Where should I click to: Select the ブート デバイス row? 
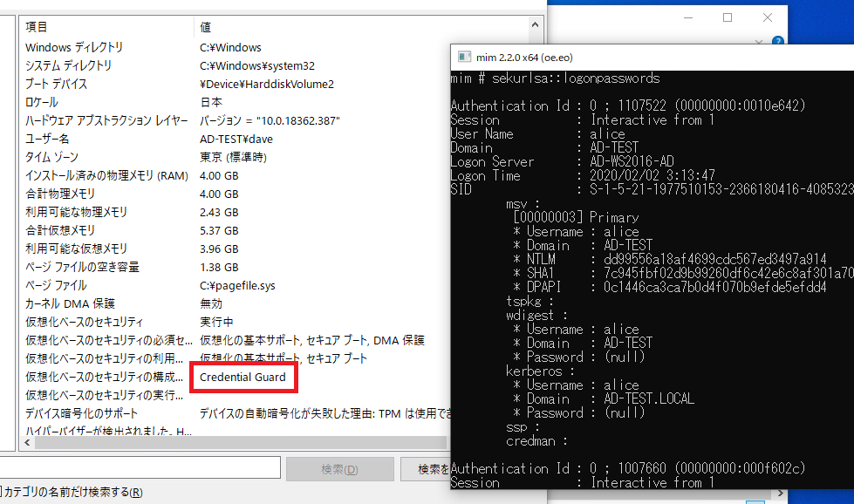pyautogui.click(x=237, y=85)
